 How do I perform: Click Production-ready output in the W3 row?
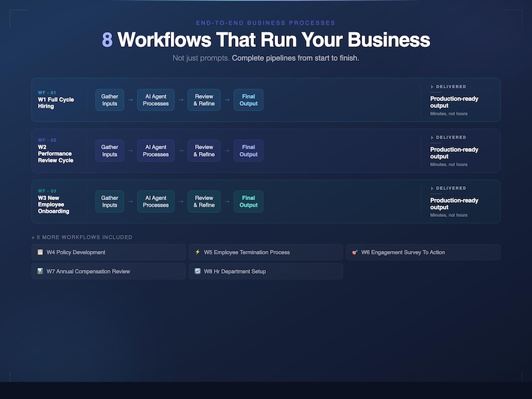(454, 204)
